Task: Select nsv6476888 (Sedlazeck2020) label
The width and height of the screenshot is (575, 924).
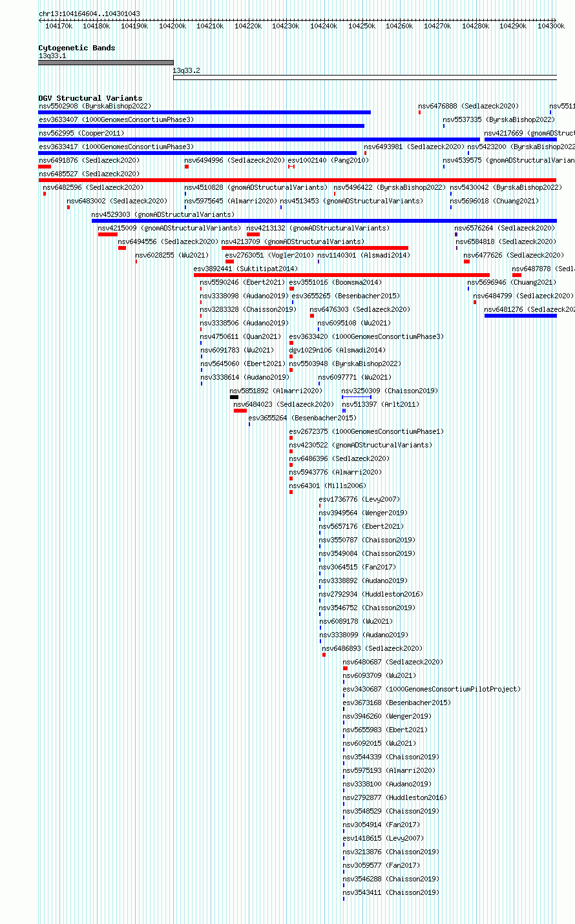Action: tap(468, 106)
